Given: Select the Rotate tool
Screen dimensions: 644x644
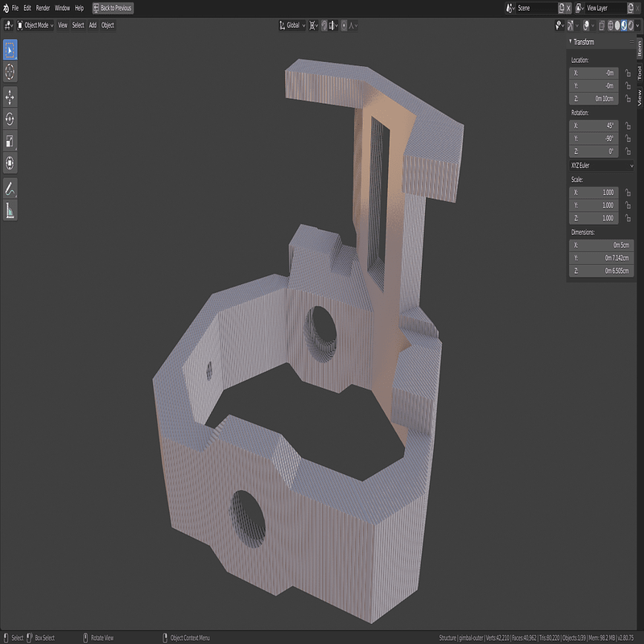Looking at the screenshot, I should pyautogui.click(x=10, y=119).
